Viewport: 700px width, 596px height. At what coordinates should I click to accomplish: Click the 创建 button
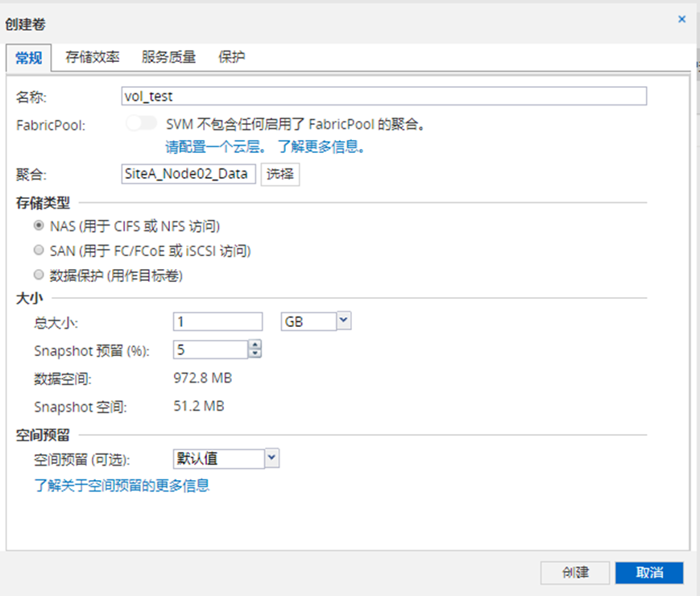pos(575,573)
